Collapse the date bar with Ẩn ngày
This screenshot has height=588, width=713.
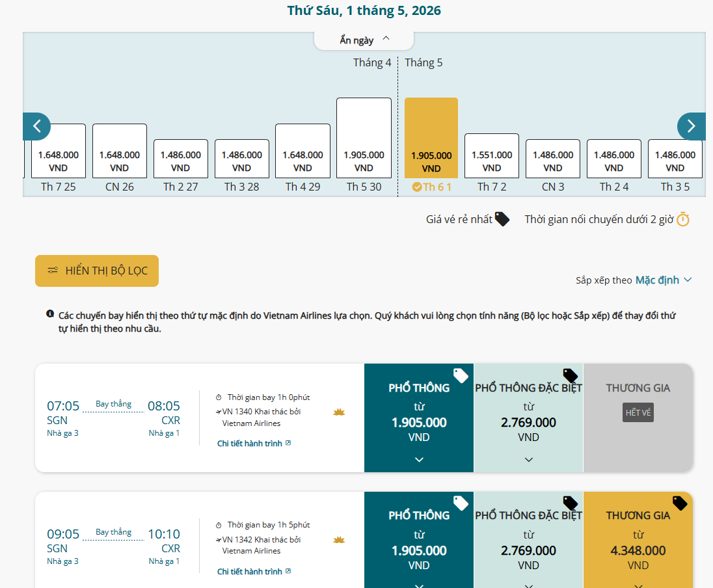(364, 40)
